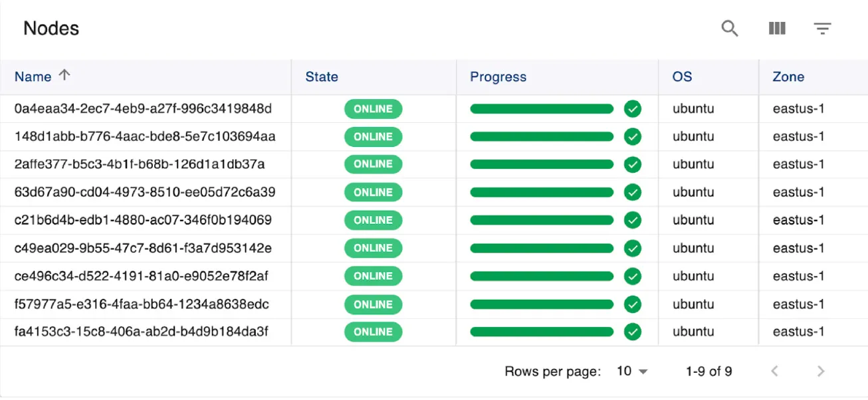Select node c21b6d4b-edb1-4880-ac07-346f0b194069
This screenshot has height=400, width=868.
point(143,220)
